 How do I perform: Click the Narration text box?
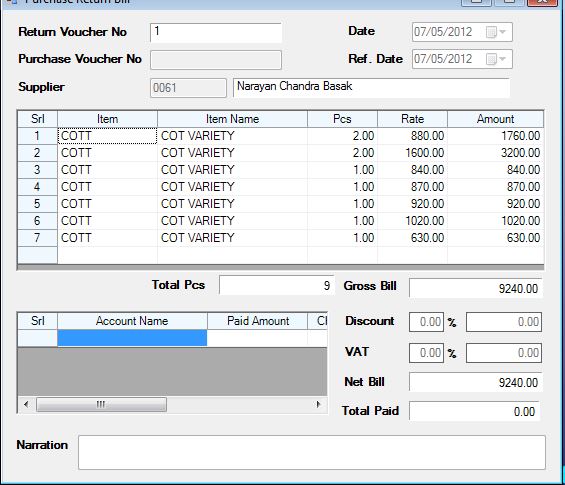(x=312, y=452)
